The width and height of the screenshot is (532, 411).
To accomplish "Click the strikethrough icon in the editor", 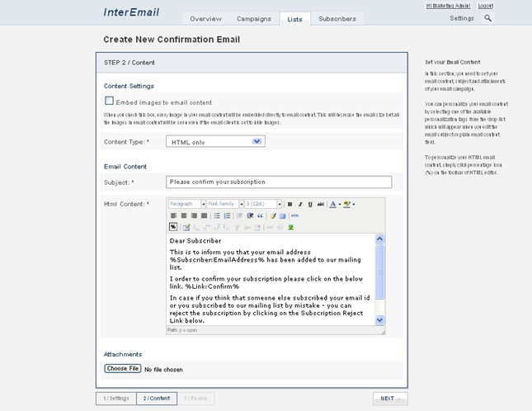I will pos(320,204).
